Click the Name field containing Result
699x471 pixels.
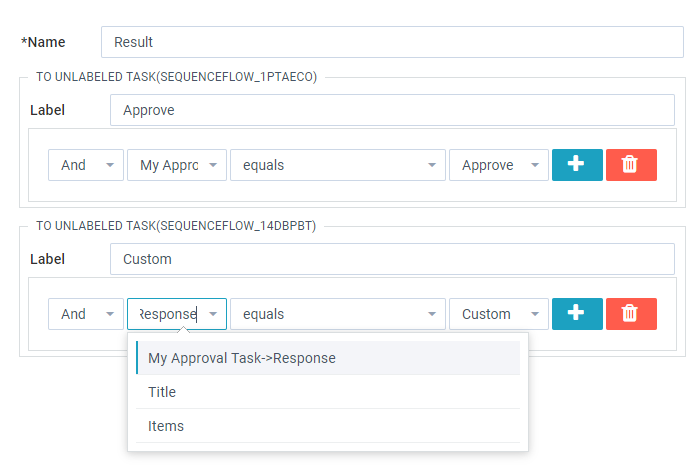[391, 42]
